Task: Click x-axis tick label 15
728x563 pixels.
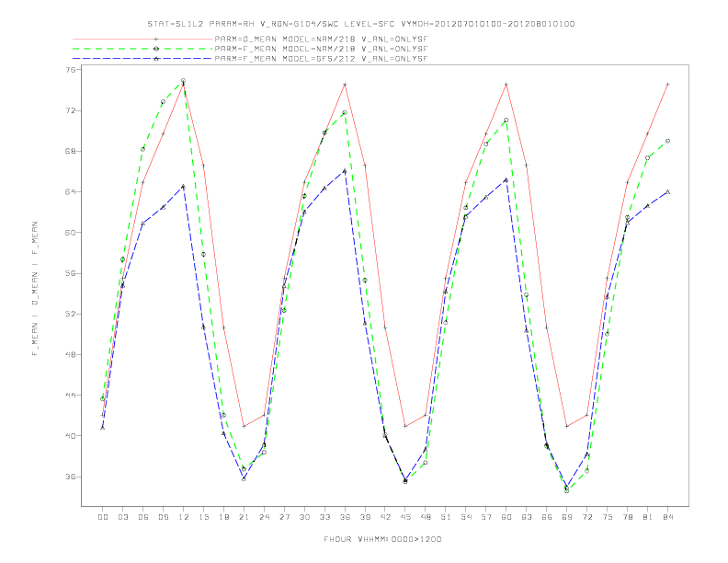Action: 204,517
